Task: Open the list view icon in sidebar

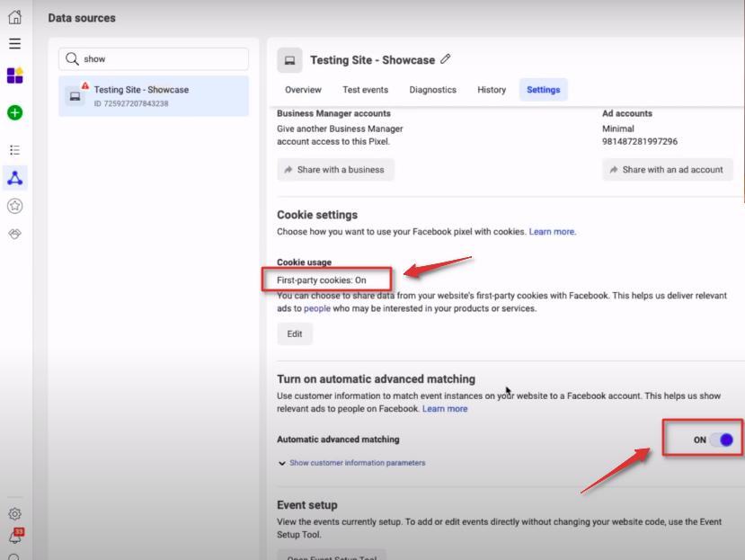Action: click(x=14, y=150)
